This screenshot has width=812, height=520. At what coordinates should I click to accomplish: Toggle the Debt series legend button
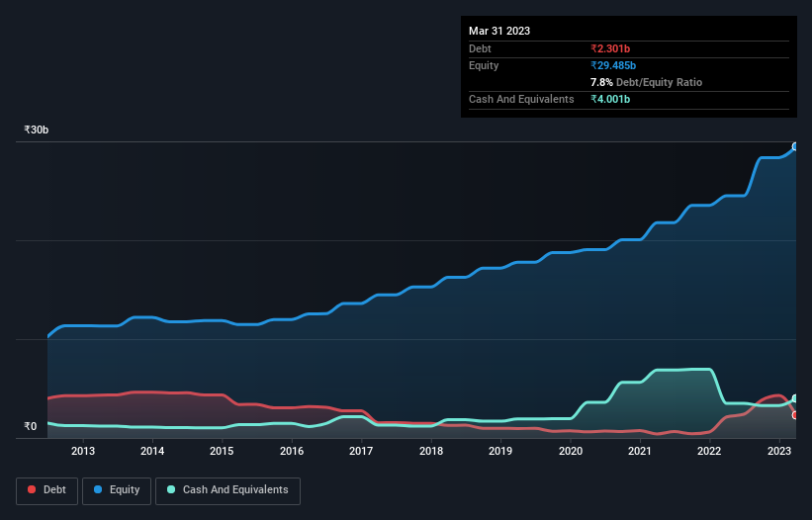coord(46,490)
